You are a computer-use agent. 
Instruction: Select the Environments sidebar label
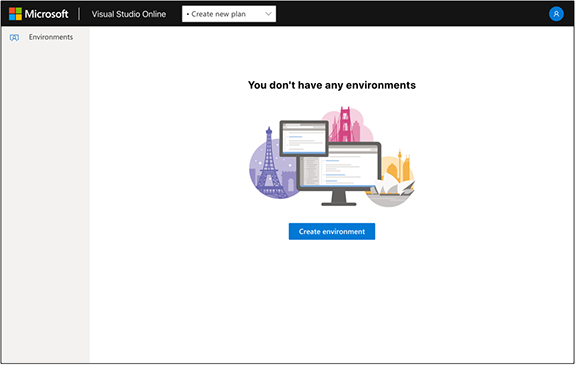point(51,37)
